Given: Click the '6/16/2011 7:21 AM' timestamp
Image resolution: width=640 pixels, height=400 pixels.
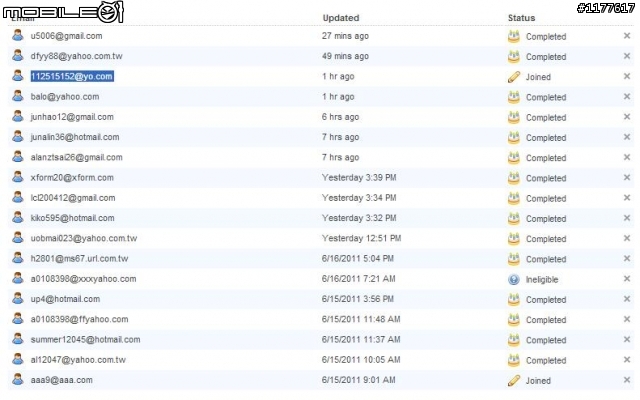Looking at the screenshot, I should (x=358, y=279).
